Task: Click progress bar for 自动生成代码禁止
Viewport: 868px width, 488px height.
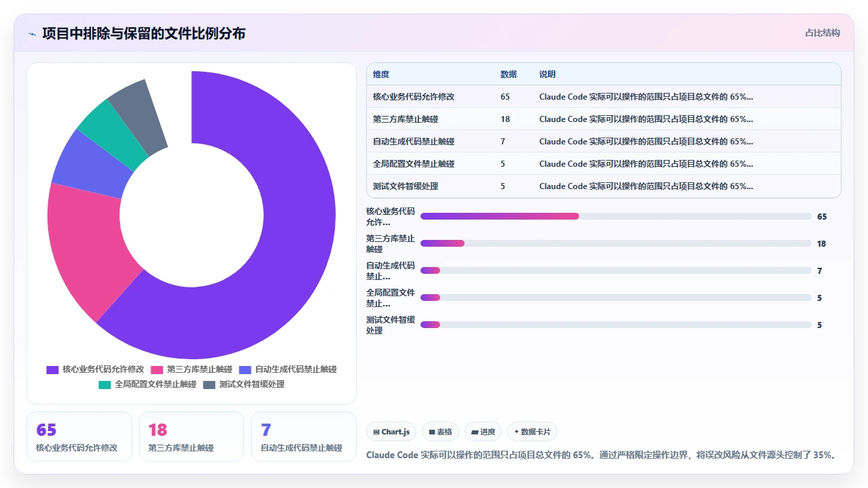Action: point(616,270)
